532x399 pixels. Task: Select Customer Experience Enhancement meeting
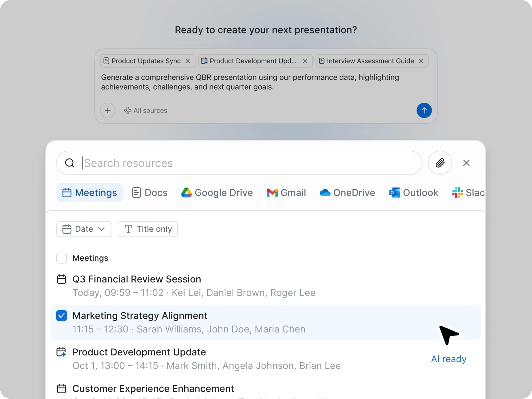click(266, 389)
